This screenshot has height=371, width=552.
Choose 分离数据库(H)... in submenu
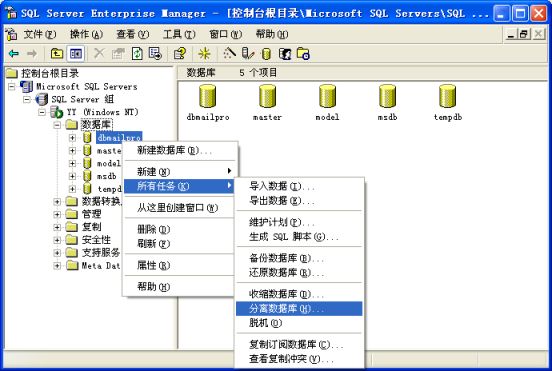pyautogui.click(x=299, y=309)
